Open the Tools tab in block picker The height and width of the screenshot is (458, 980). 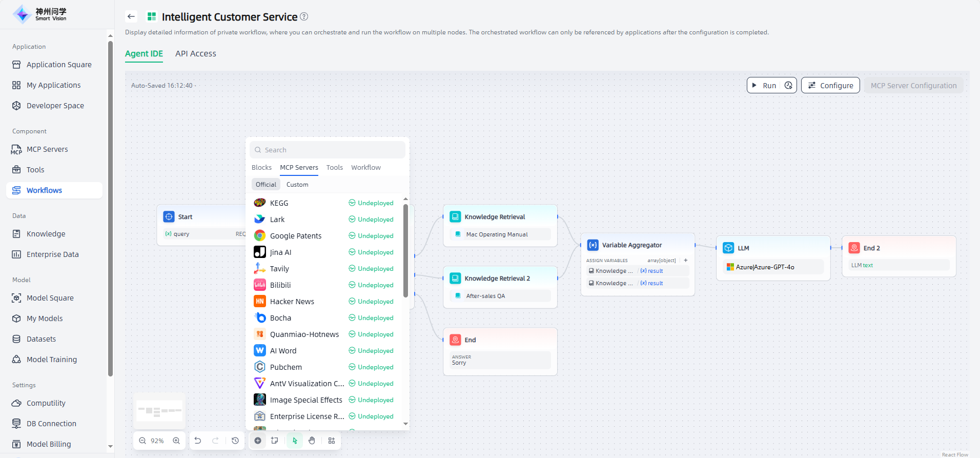(334, 168)
